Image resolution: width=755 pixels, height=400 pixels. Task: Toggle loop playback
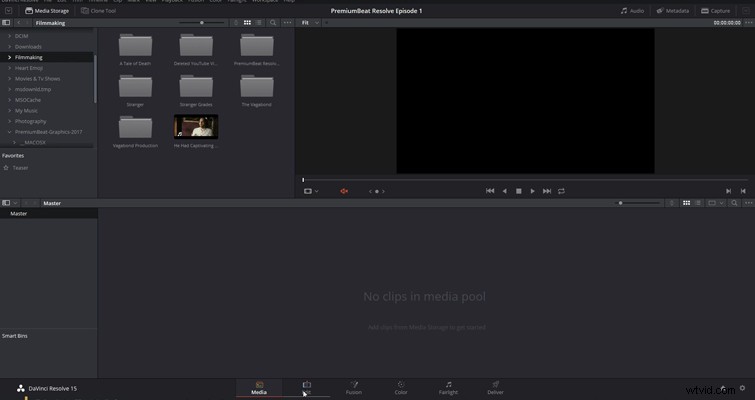[x=561, y=191]
